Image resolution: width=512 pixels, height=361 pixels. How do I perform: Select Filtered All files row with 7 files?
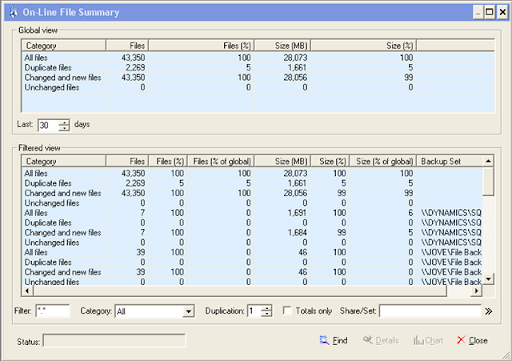(252, 213)
